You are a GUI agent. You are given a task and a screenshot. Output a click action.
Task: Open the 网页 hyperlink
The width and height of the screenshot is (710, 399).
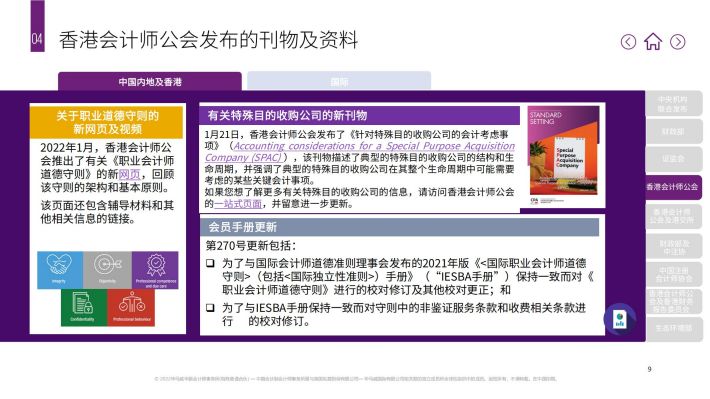pos(129,174)
